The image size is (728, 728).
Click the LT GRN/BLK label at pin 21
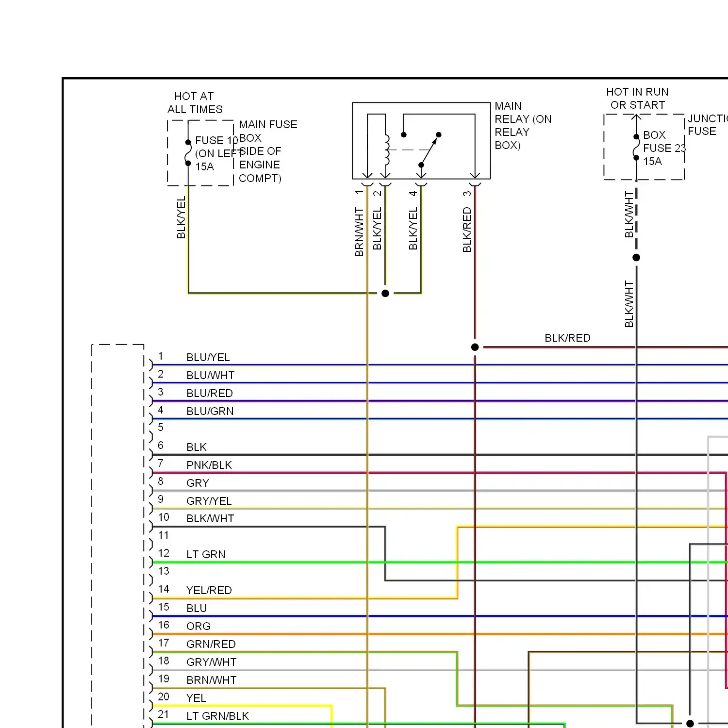[x=217, y=716]
